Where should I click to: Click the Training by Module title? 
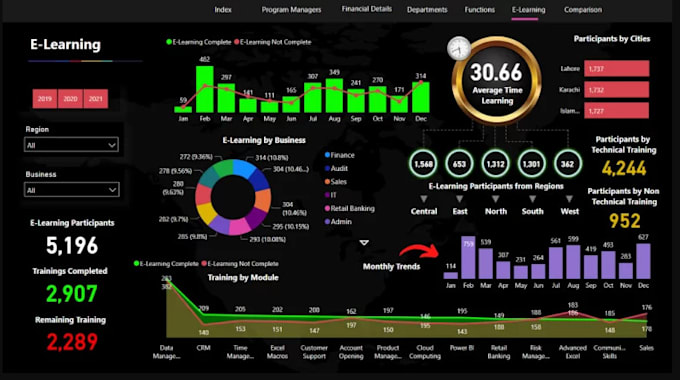[243, 278]
